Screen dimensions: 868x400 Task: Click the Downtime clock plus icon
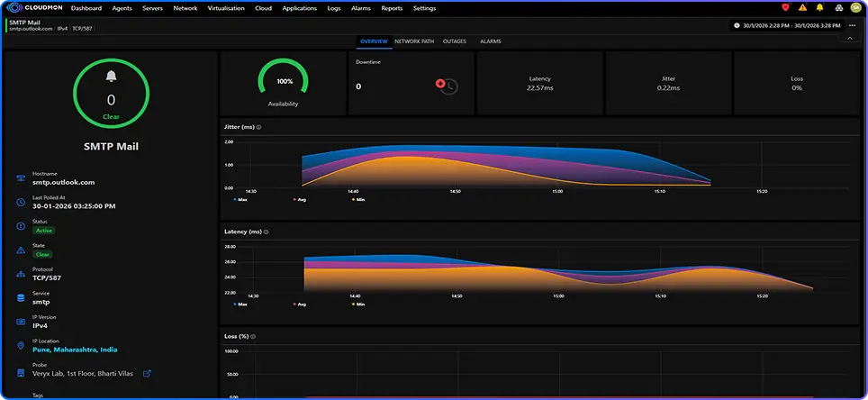coord(447,86)
